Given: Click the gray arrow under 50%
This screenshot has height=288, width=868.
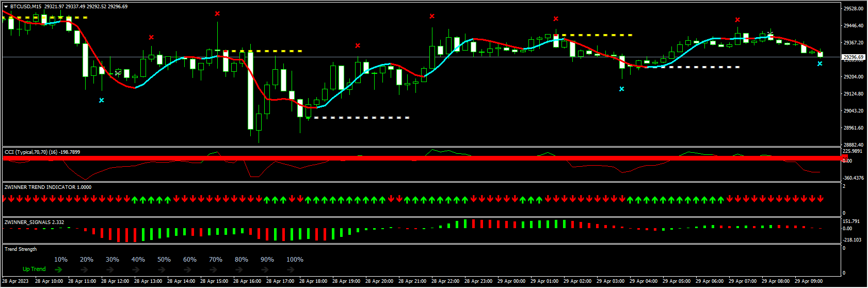Looking at the screenshot, I should click(x=162, y=269).
